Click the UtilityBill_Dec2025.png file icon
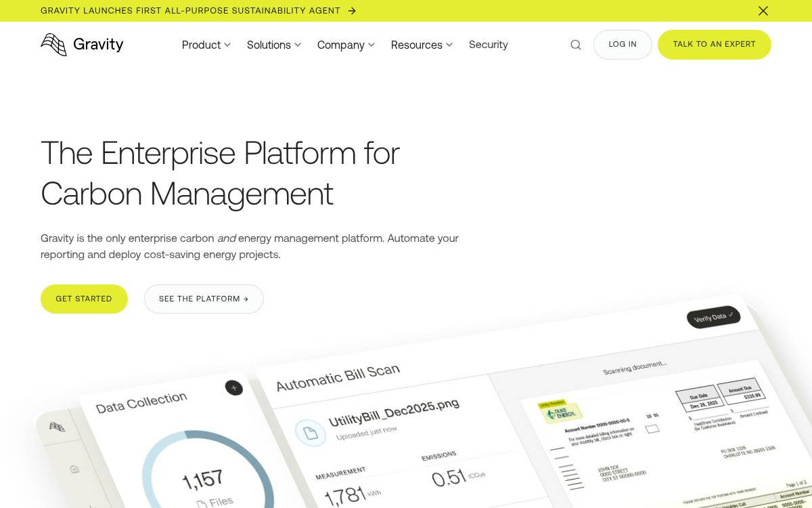Viewport: 812px width, 508px height. pos(310,433)
